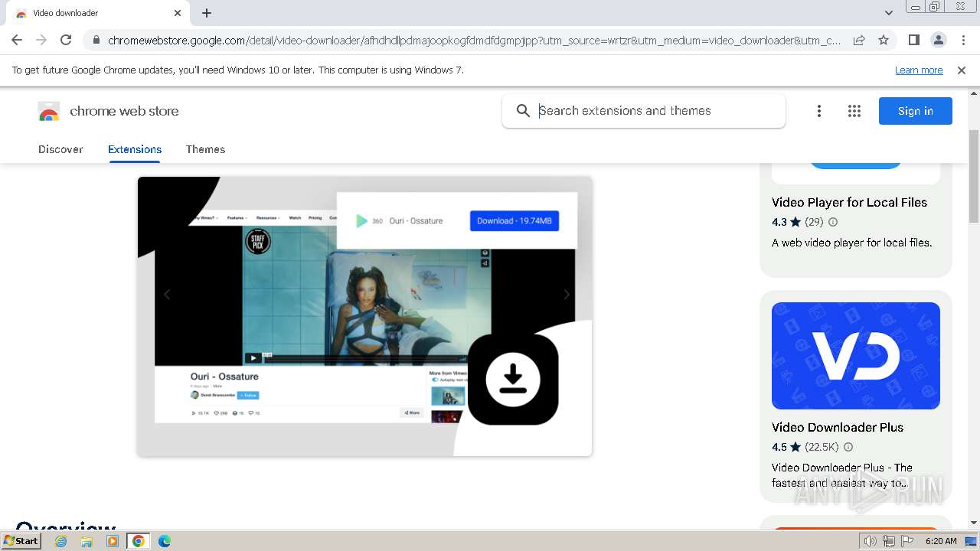The image size is (980, 551).
Task: Click the 6:20 AM taskbar clock
Action: tap(941, 541)
